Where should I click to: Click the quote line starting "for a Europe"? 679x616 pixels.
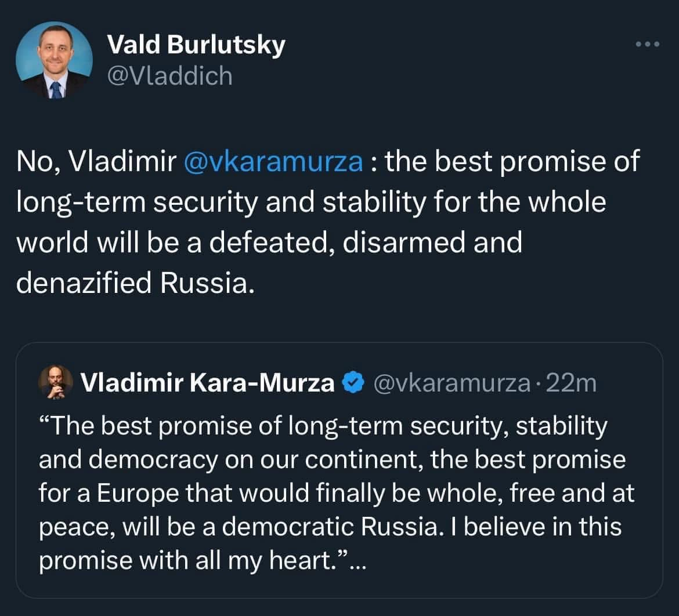point(337,494)
